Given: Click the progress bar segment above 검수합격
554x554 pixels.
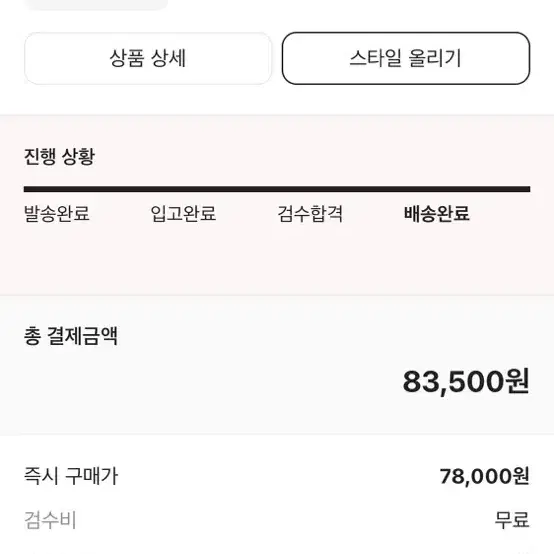Looking at the screenshot, I should (341, 189).
